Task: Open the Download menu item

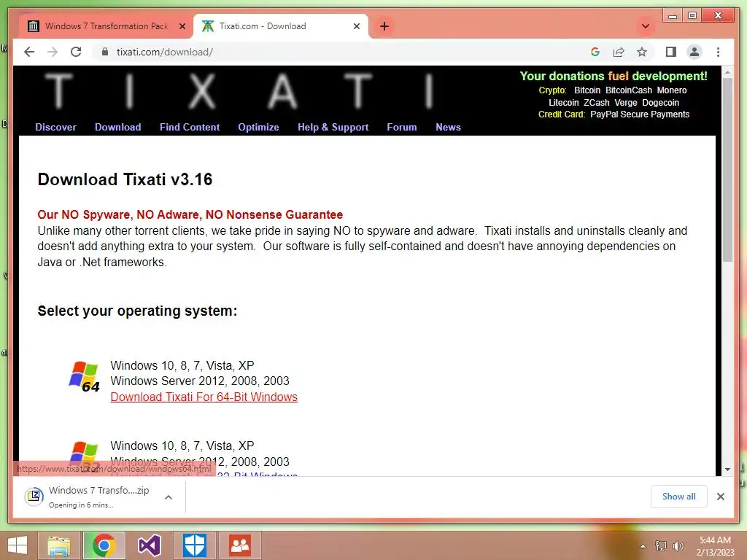Action: point(117,127)
